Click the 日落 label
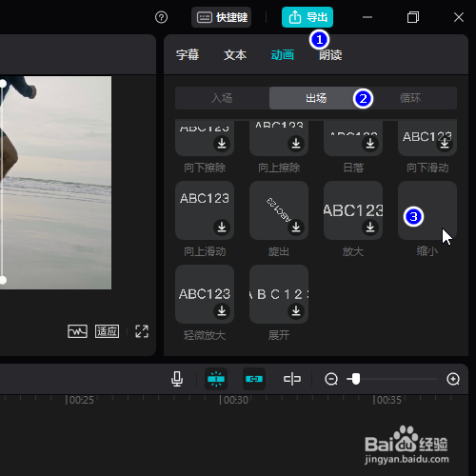476x476 pixels. pyautogui.click(x=353, y=168)
